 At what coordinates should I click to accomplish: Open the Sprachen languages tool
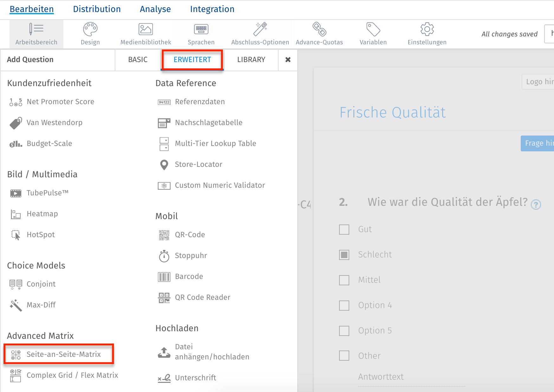(x=201, y=33)
